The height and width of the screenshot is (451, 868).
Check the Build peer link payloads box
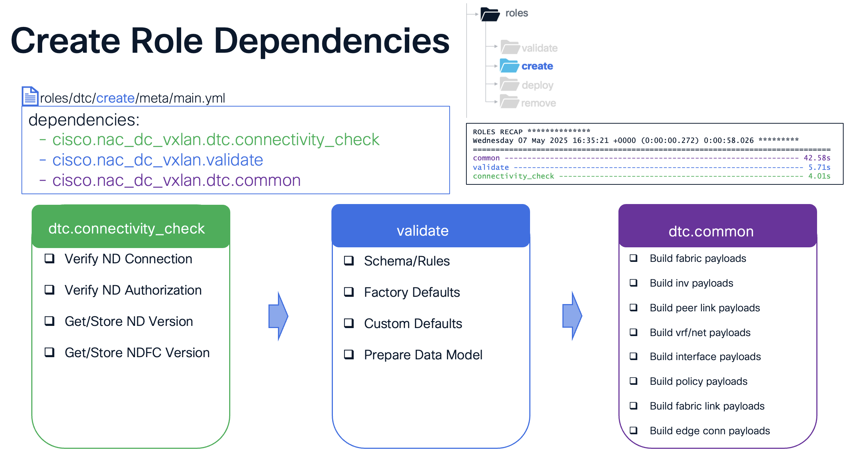point(633,308)
